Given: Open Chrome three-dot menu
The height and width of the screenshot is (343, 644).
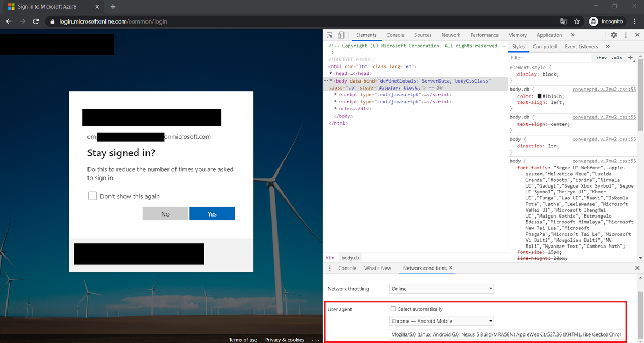Looking at the screenshot, I should [x=634, y=21].
